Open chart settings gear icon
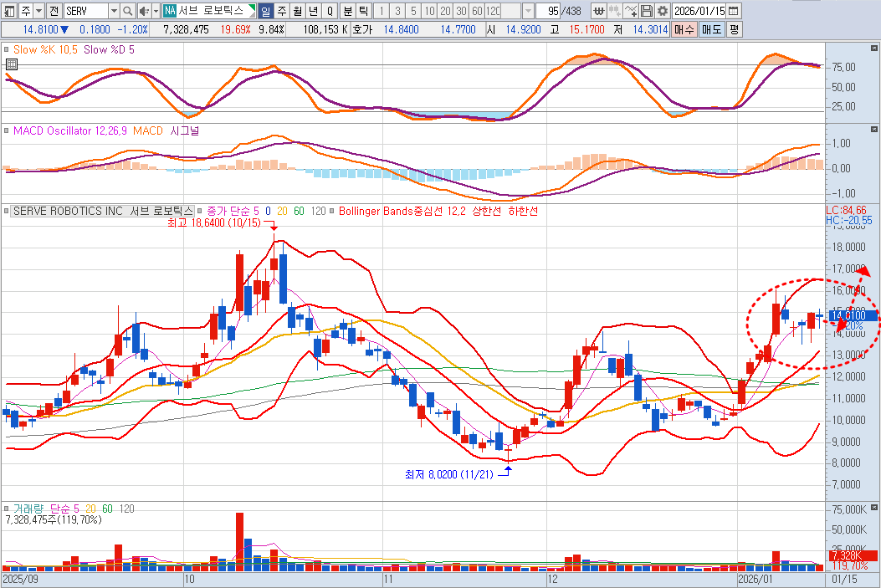Screen dimensions: 881x588 pos(663,11)
